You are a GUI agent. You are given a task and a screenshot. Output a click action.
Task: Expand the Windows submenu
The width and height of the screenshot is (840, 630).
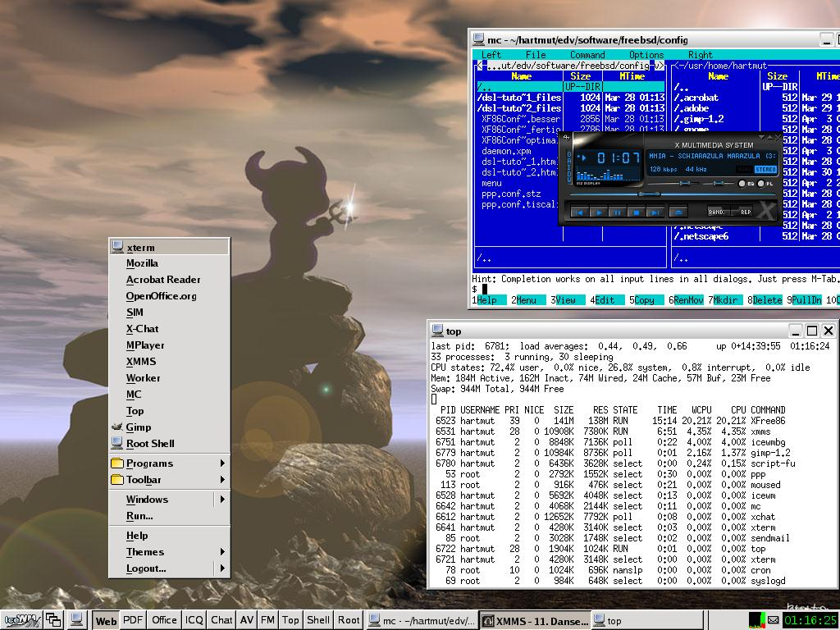click(x=169, y=500)
